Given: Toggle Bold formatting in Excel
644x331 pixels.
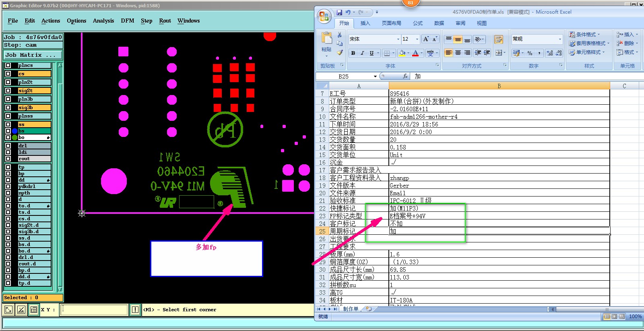Looking at the screenshot, I should [x=353, y=53].
